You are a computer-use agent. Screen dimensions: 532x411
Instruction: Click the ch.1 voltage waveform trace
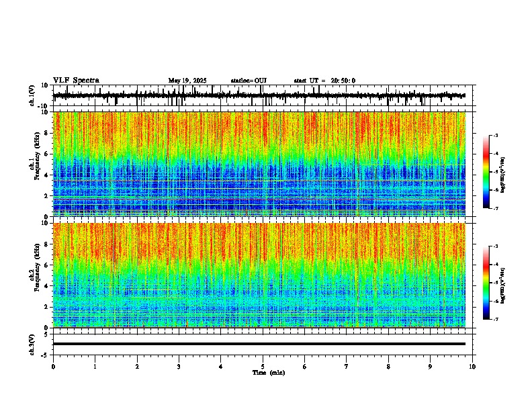(x=259, y=96)
